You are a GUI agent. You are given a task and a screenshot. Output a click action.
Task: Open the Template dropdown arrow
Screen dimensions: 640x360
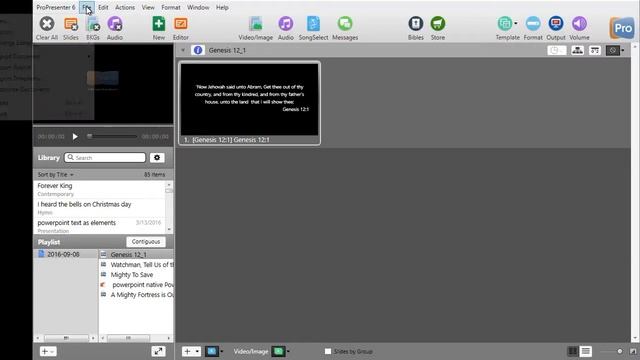[516, 23]
